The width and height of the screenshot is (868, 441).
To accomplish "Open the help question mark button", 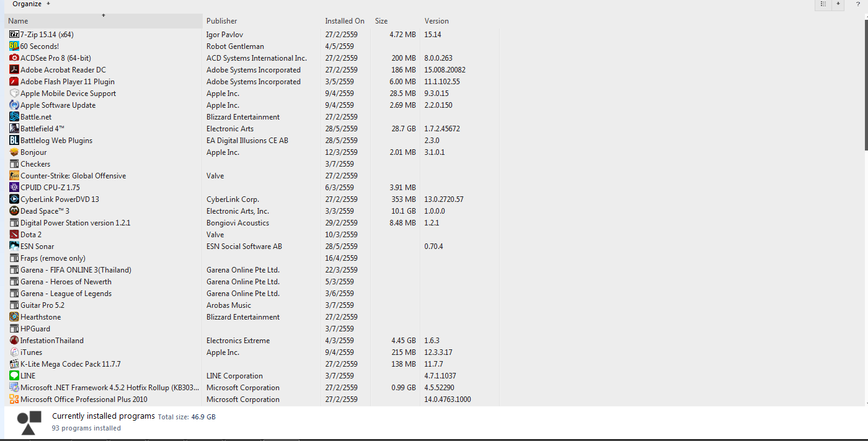I will (857, 4).
